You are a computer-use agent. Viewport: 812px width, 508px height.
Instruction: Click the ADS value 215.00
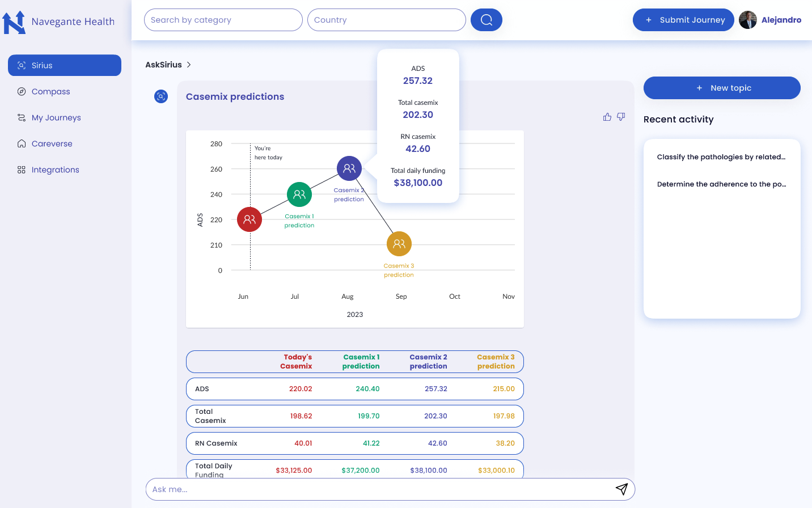point(504,389)
